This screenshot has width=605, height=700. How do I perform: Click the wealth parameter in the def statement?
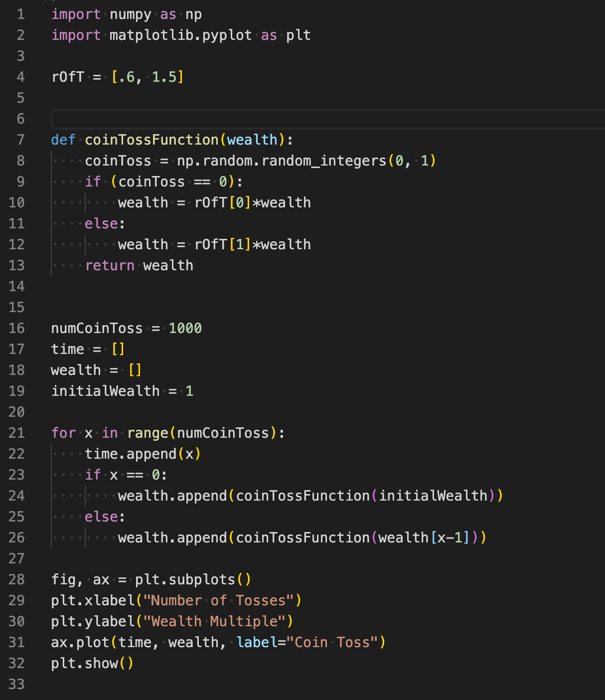click(x=252, y=140)
